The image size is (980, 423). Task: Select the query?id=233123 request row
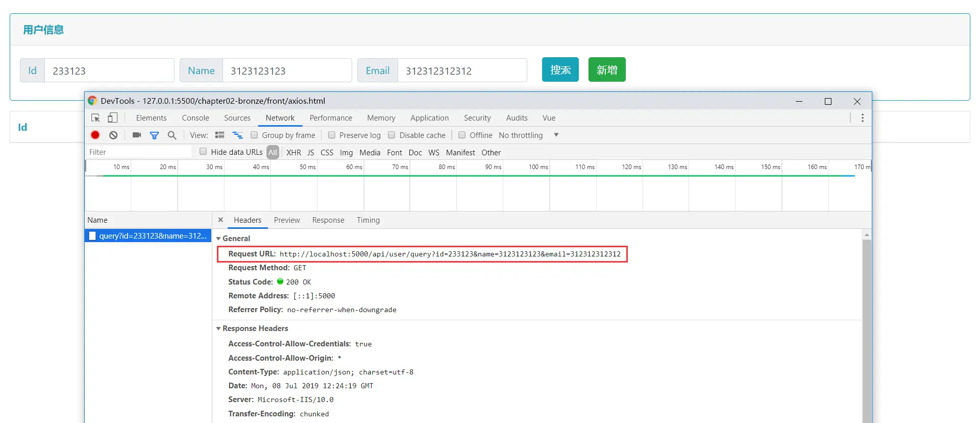coord(148,236)
